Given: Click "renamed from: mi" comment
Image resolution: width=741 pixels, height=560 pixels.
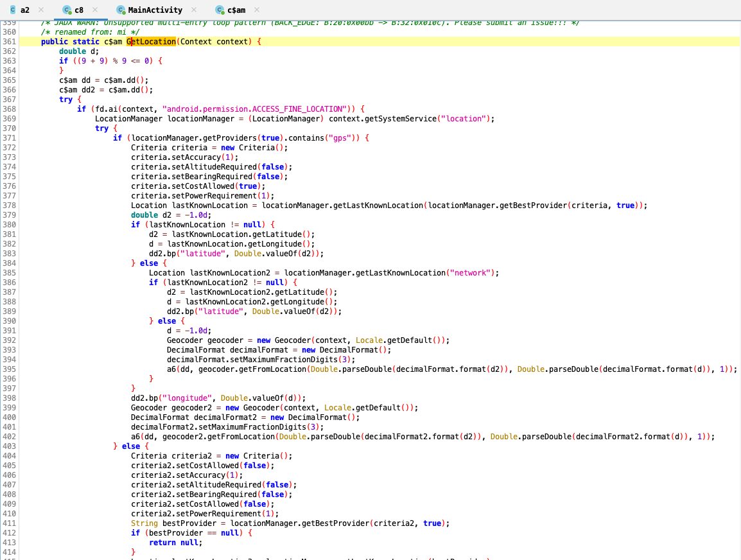Looking at the screenshot, I should click(x=90, y=32).
